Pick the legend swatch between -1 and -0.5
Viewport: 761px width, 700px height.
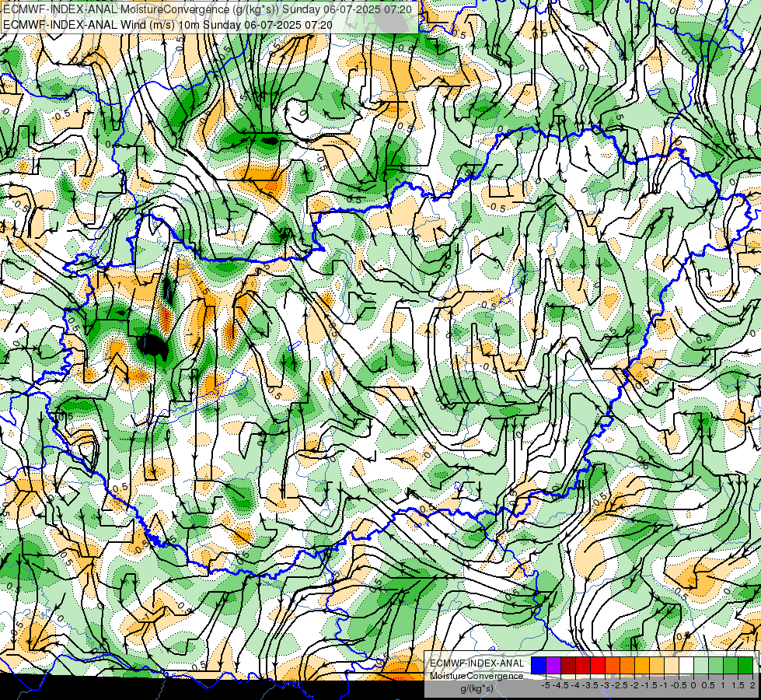[x=672, y=666]
